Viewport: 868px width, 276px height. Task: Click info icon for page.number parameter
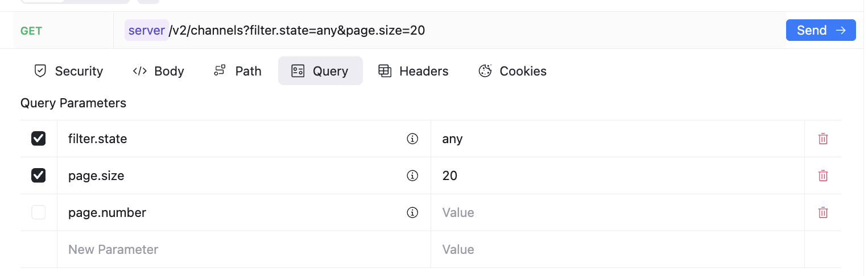[x=412, y=212]
